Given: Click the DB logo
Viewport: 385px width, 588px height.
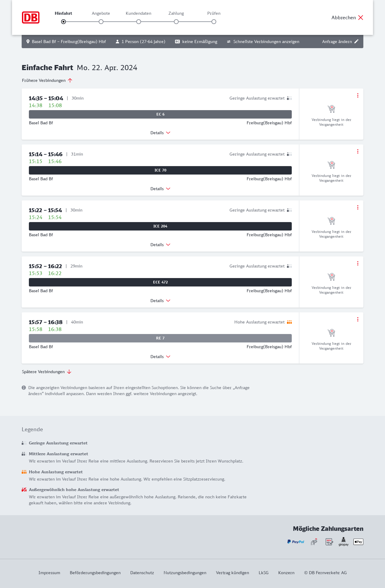Looking at the screenshot, I should coord(31,17).
